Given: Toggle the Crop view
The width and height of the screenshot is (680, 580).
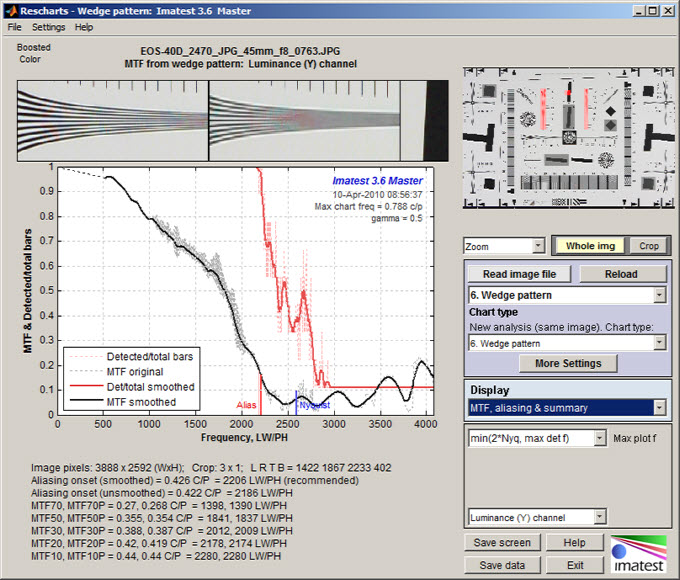Looking at the screenshot, I should click(x=649, y=246).
